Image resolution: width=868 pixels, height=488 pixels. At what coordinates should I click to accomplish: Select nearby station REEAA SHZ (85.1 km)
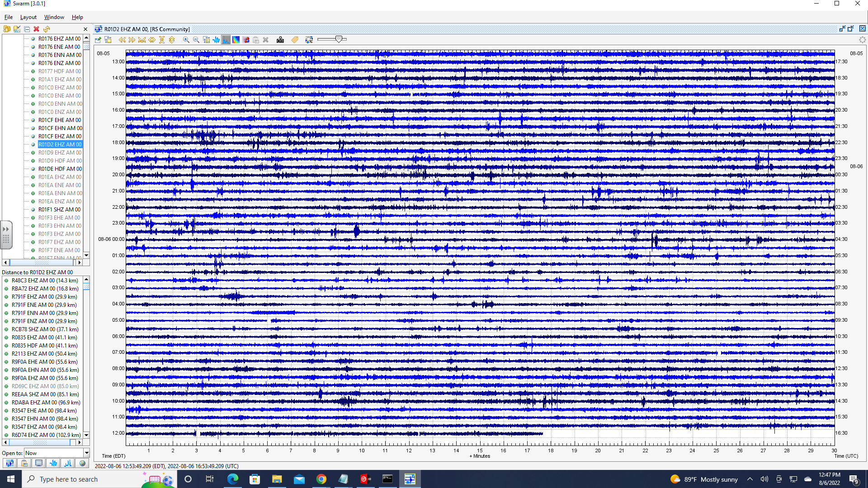tap(45, 394)
